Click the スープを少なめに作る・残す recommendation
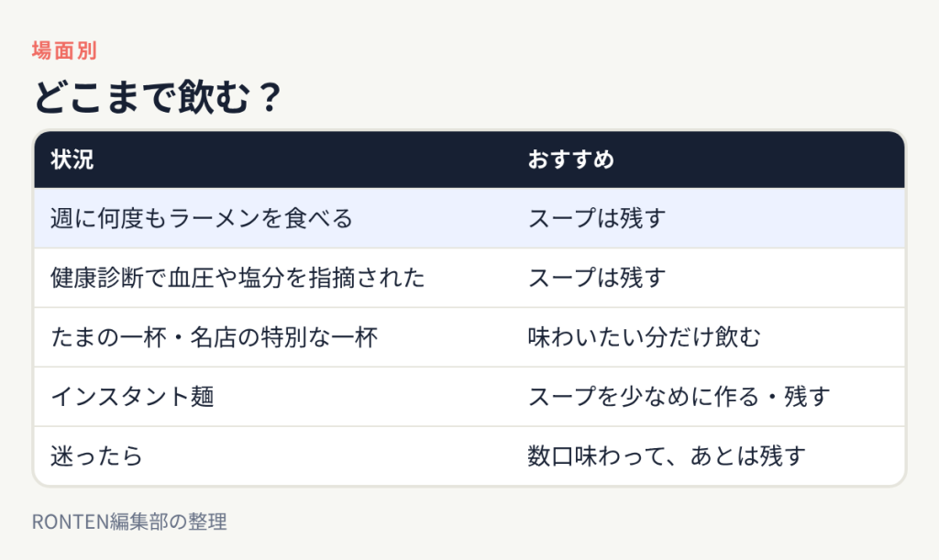This screenshot has height=560, width=939. tap(679, 397)
